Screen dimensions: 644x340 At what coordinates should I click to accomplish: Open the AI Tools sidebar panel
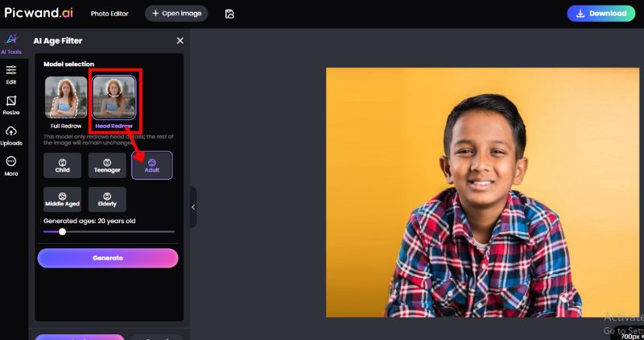click(x=11, y=43)
